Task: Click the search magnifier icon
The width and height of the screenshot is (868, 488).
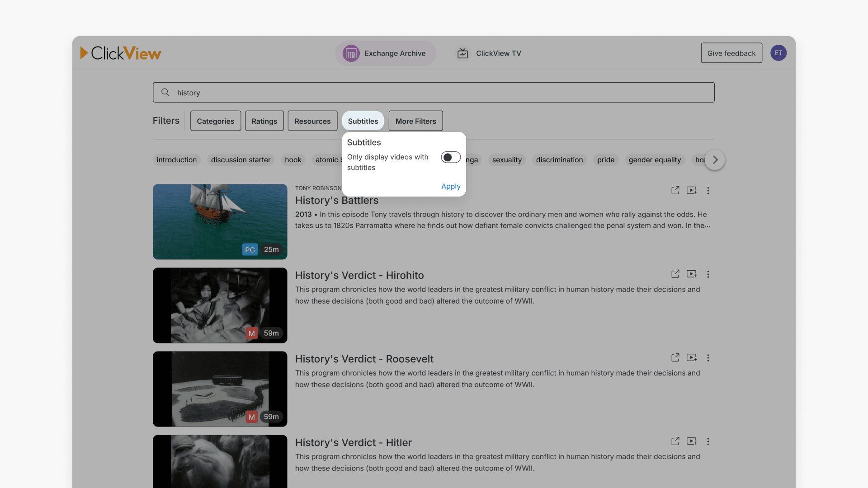Action: 165,92
